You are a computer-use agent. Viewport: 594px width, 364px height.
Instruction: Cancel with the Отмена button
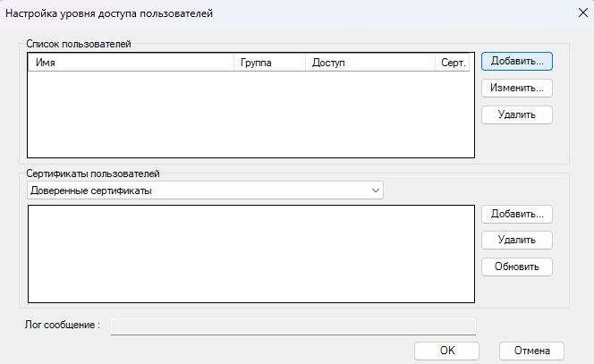tap(531, 351)
